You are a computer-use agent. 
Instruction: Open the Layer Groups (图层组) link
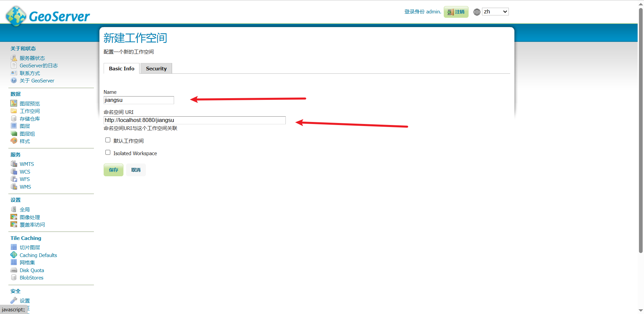tap(27, 134)
